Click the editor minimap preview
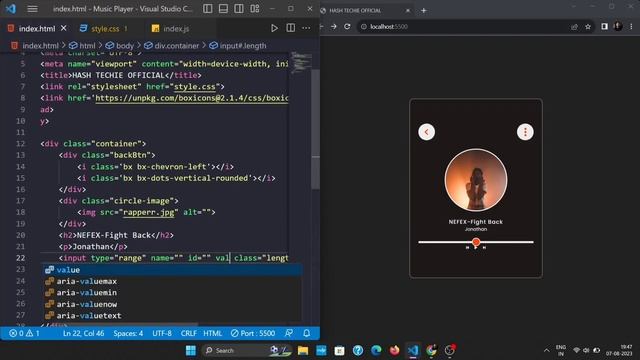Viewport: 640px width, 360px height. click(301, 63)
